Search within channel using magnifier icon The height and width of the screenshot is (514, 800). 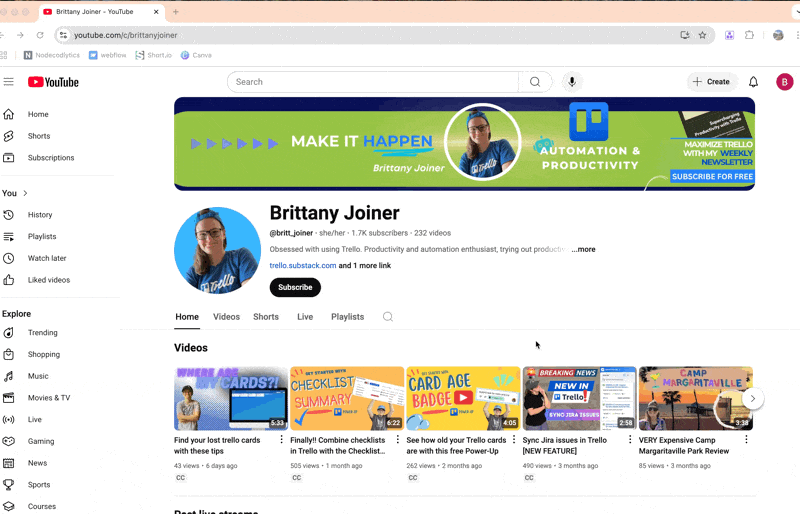[388, 317]
